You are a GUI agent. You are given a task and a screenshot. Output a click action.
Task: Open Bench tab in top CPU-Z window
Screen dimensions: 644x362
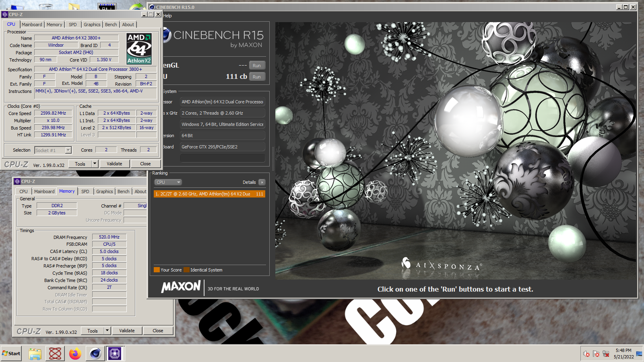(111, 25)
